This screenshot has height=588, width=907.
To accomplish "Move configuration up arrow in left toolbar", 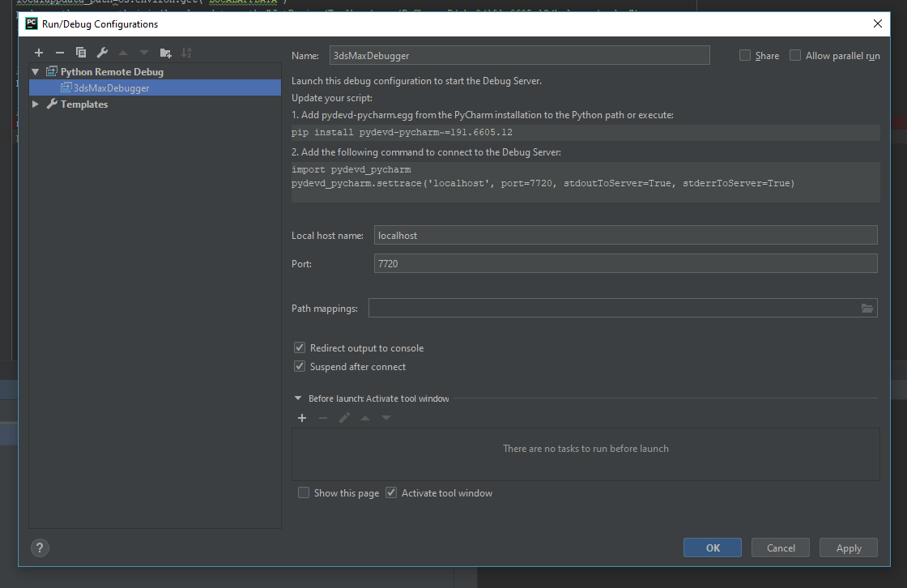I will (123, 53).
